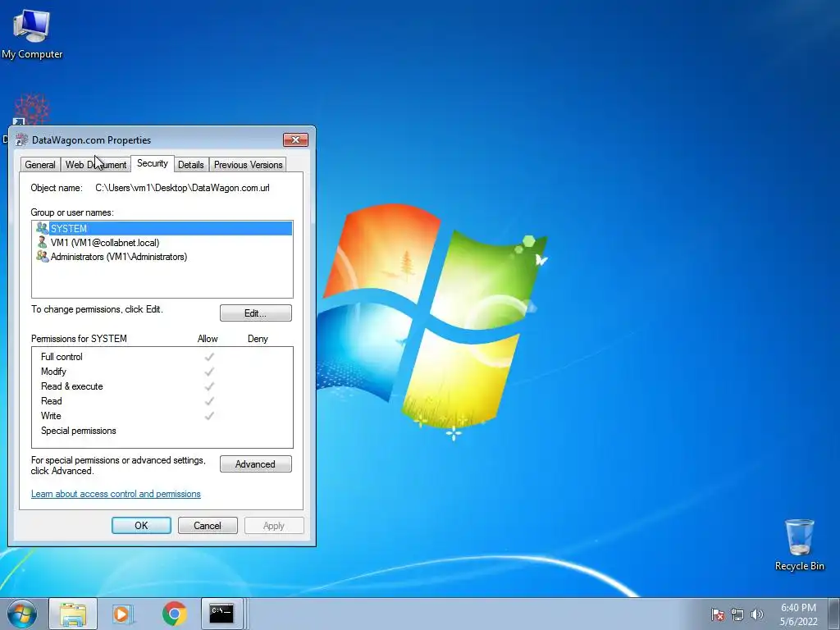
Task: Click the DataWagon.com Properties title bar icon
Action: click(x=21, y=139)
